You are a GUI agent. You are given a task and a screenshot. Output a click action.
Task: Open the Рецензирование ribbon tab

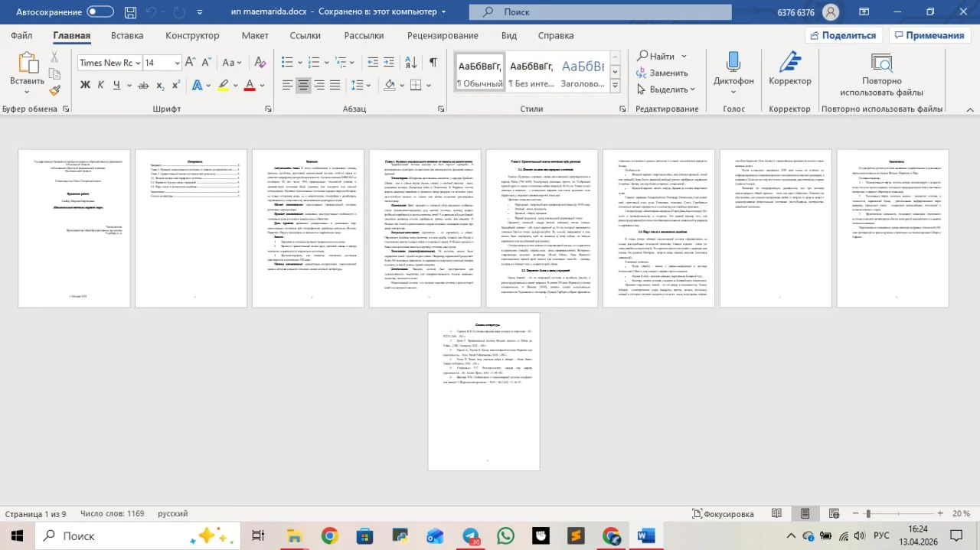click(443, 35)
